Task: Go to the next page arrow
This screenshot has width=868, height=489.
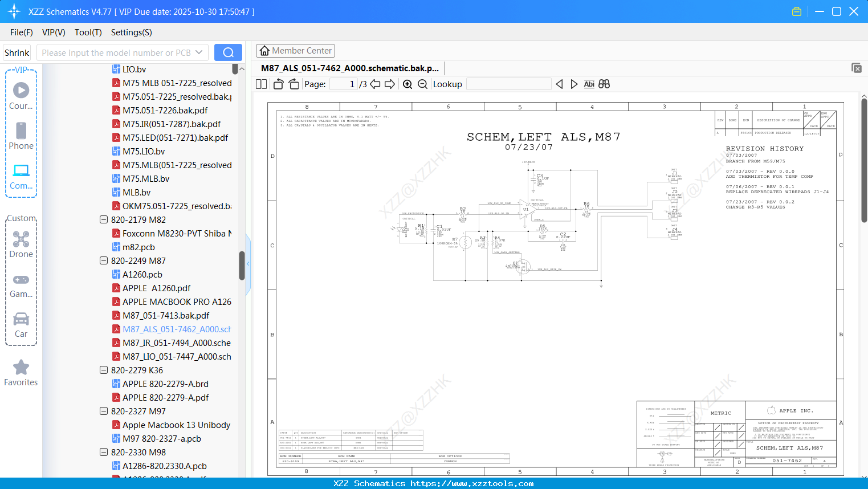Action: pyautogui.click(x=390, y=84)
